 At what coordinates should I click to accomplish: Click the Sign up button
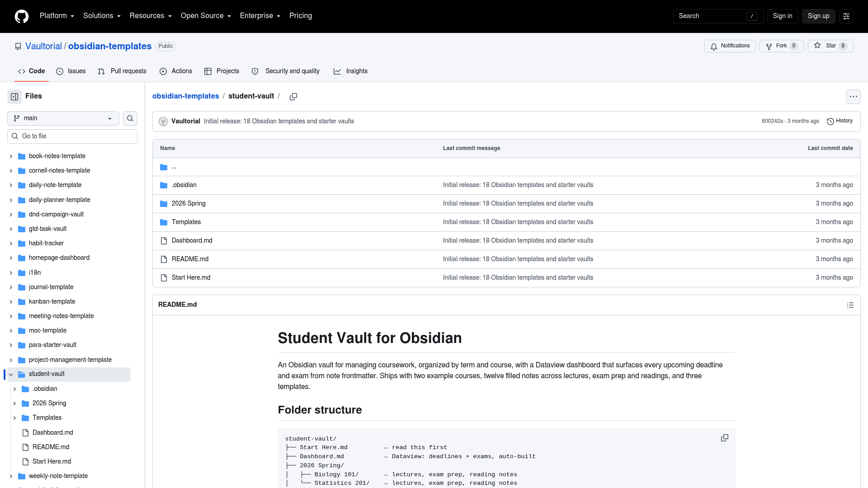click(x=818, y=16)
